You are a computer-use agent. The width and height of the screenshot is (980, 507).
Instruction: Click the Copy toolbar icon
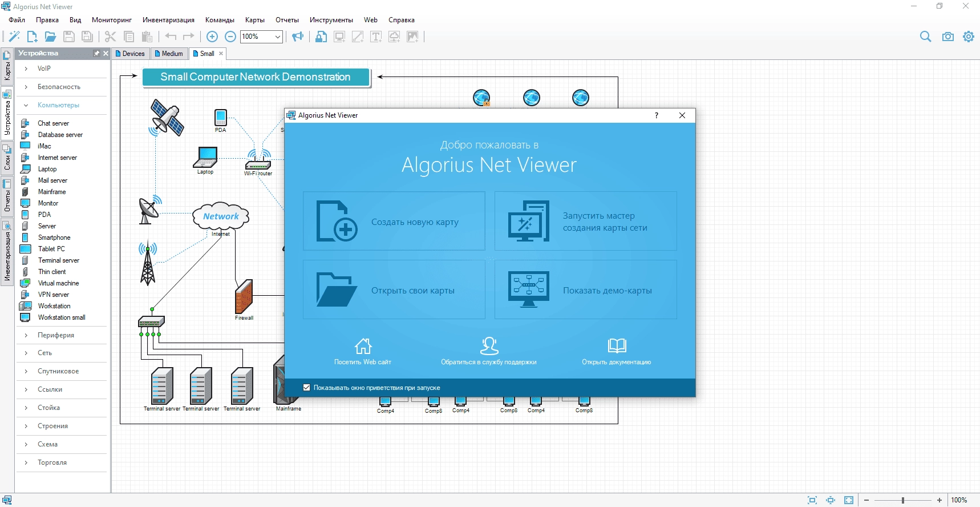pos(129,37)
